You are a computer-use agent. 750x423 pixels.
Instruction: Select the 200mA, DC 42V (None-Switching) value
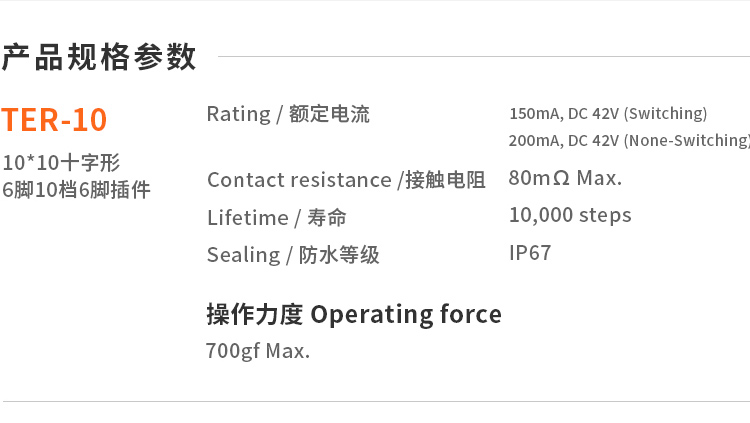(628, 140)
